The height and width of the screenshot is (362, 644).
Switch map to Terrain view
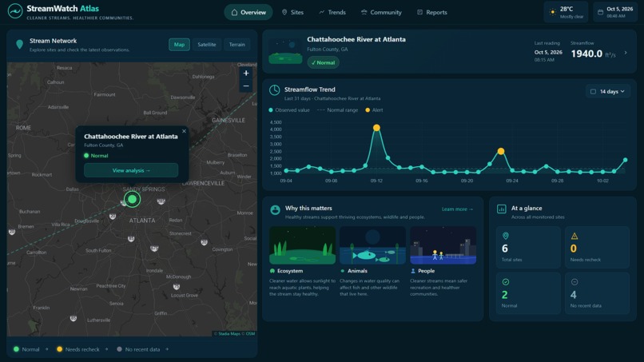(x=237, y=45)
